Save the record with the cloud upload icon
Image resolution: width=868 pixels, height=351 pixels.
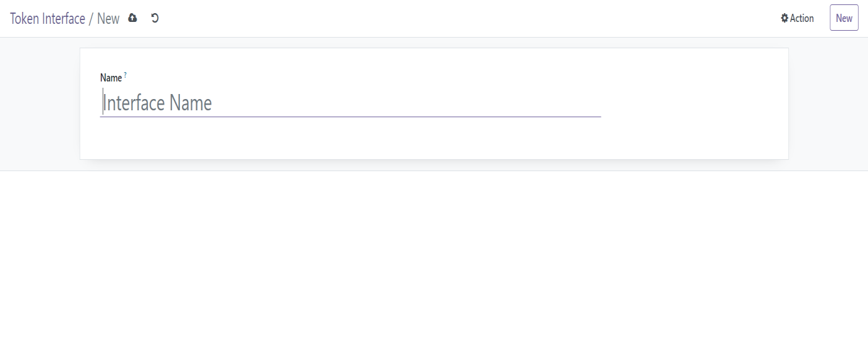(x=132, y=18)
